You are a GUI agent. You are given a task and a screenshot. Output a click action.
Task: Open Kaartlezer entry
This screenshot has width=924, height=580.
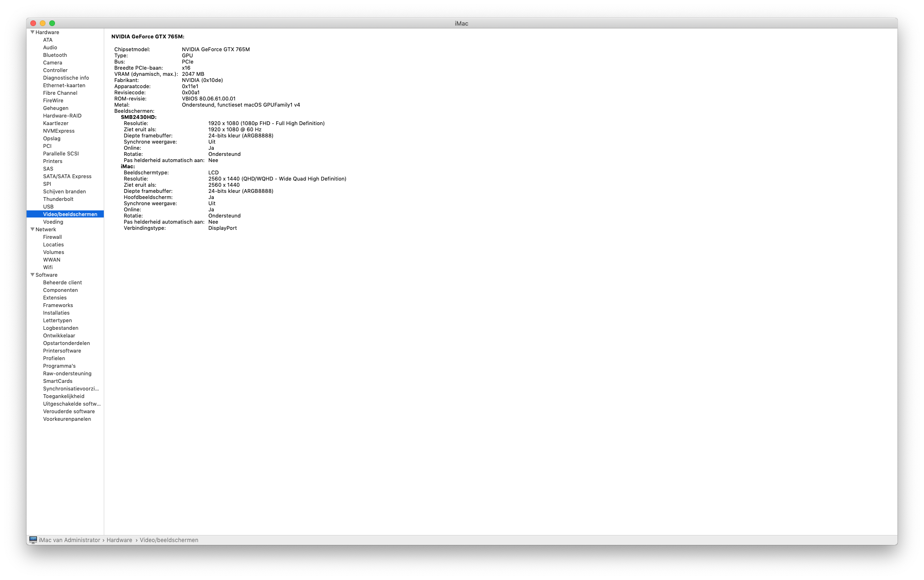point(56,123)
